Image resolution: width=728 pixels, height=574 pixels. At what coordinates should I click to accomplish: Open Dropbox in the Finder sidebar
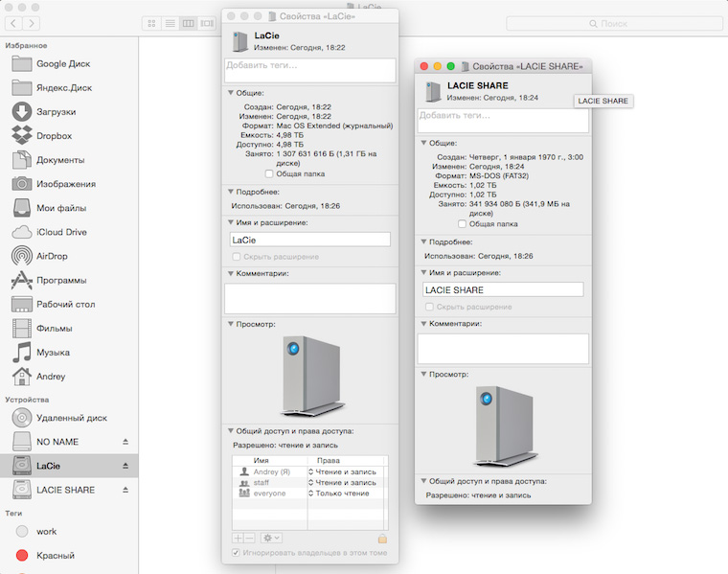click(x=54, y=135)
